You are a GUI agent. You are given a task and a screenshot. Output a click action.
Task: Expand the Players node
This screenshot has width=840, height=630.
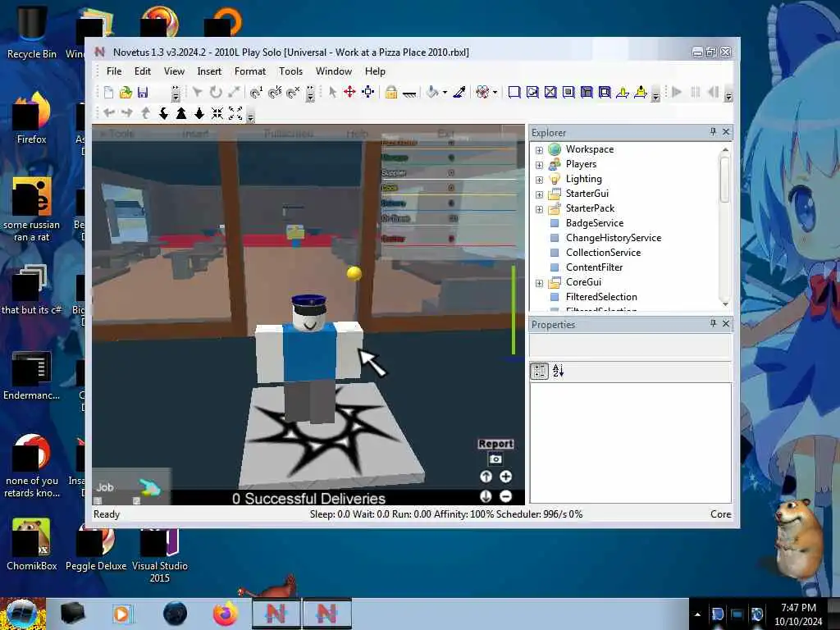tap(540, 165)
